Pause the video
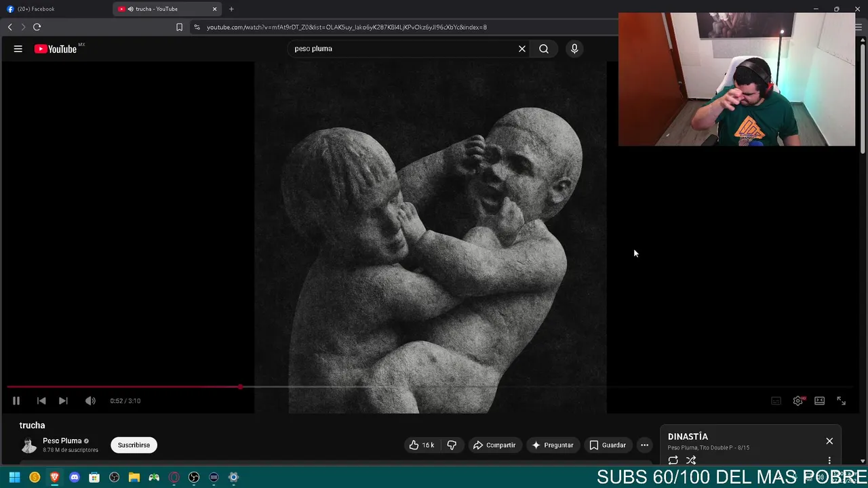Viewport: 868px width, 488px height. pyautogui.click(x=16, y=401)
